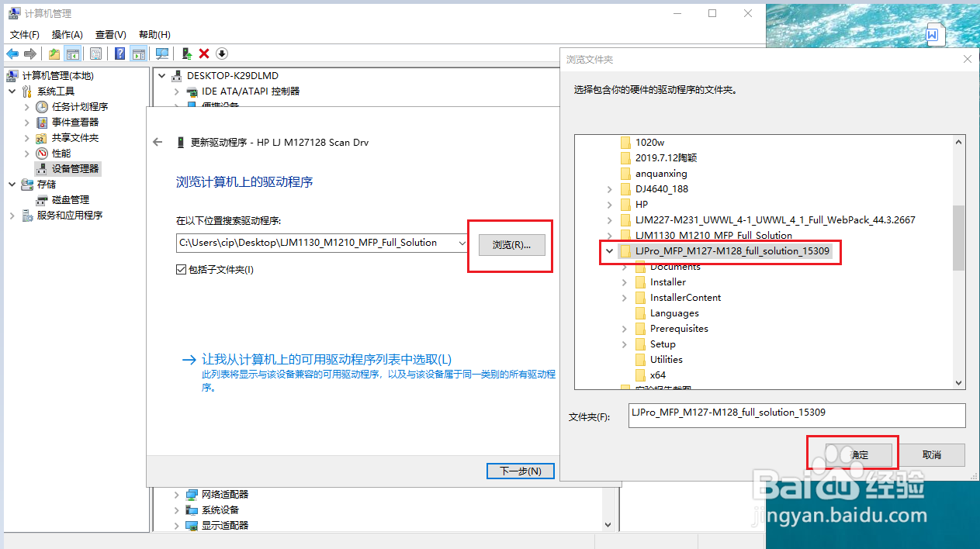
Task: Toggle the Show/Hide Console Tree toolbar icon
Action: coord(72,54)
